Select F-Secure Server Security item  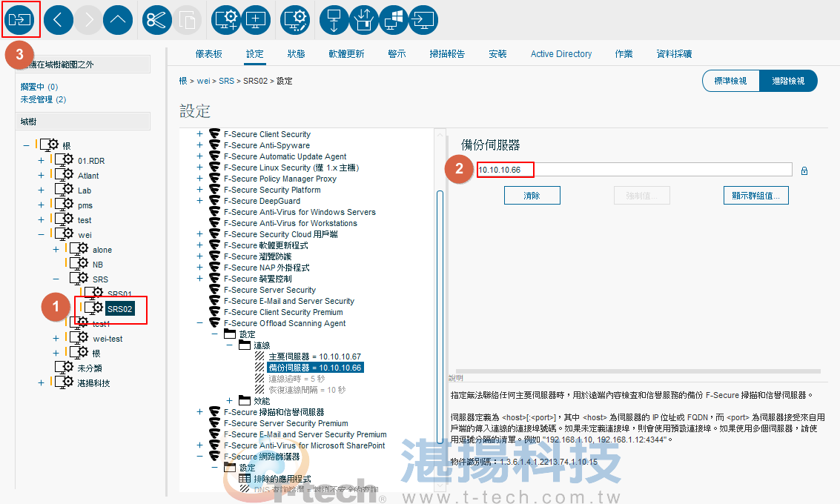click(x=269, y=290)
